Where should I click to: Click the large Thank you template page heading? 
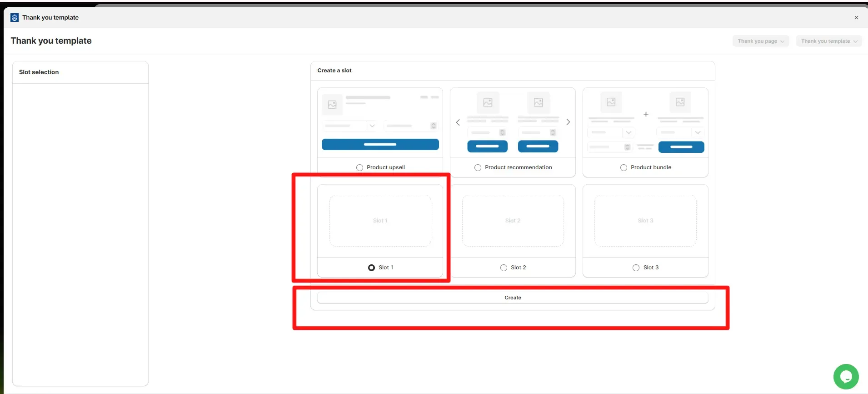pyautogui.click(x=51, y=41)
